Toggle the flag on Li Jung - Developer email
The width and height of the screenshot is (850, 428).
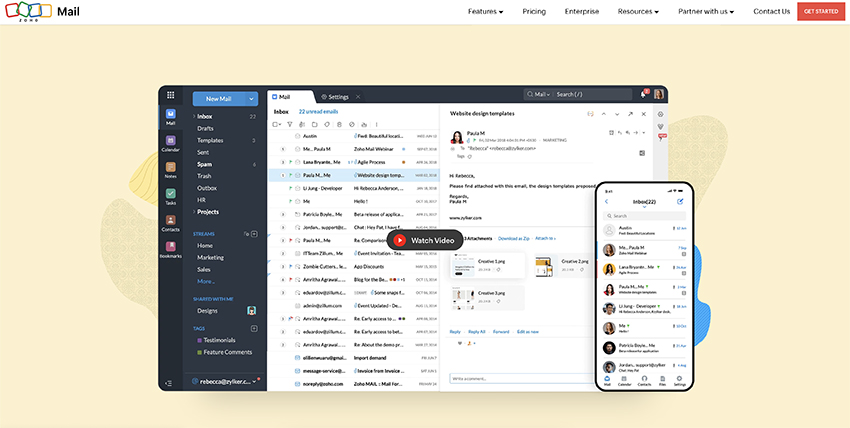[291, 188]
